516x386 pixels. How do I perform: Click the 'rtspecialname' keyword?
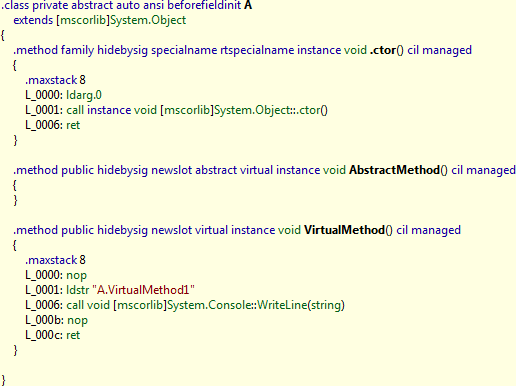(x=257, y=50)
